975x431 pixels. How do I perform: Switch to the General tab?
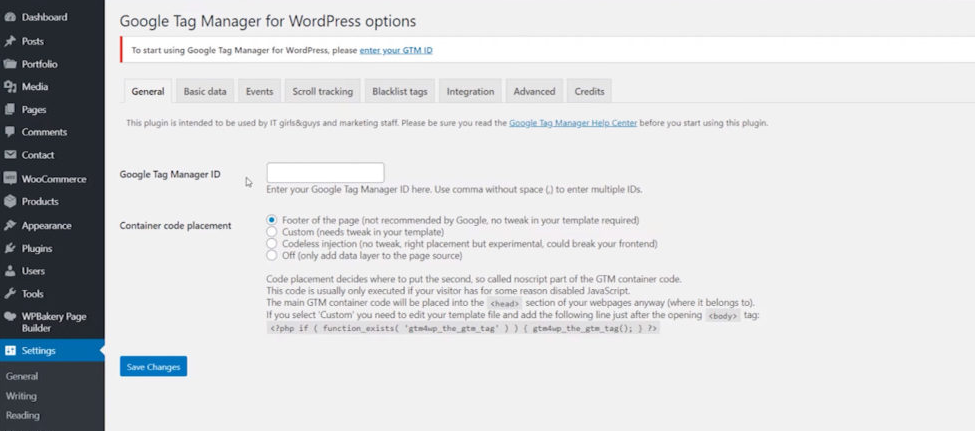click(x=148, y=91)
